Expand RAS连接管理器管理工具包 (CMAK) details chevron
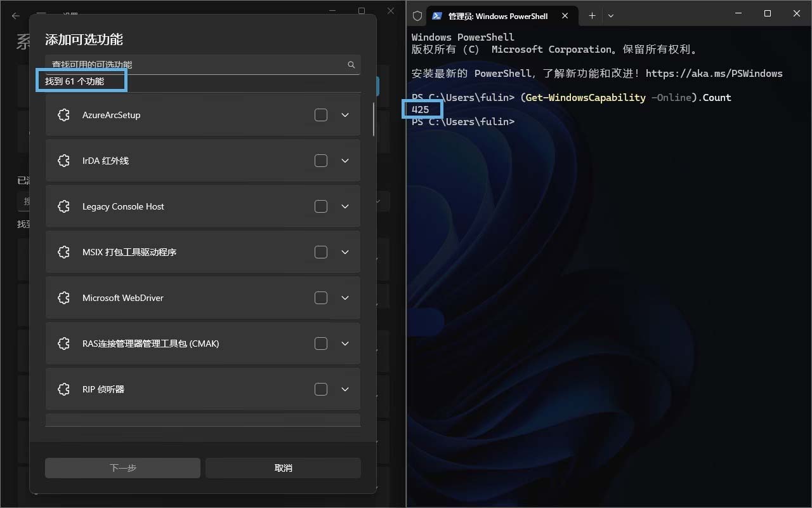This screenshot has height=508, width=812. [345, 344]
